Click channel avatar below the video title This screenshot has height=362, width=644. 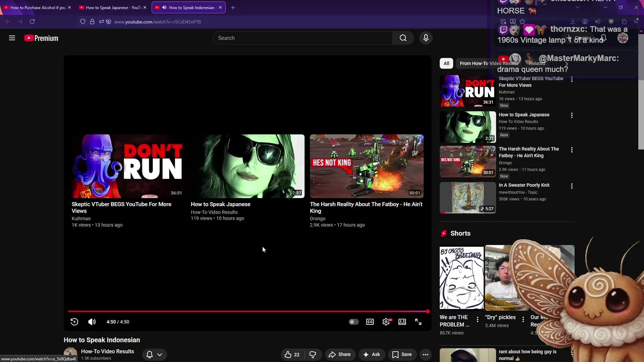[70, 354]
